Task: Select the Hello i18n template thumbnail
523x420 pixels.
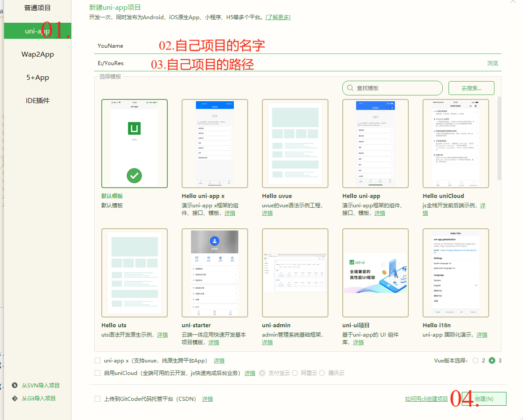Action: [x=456, y=272]
